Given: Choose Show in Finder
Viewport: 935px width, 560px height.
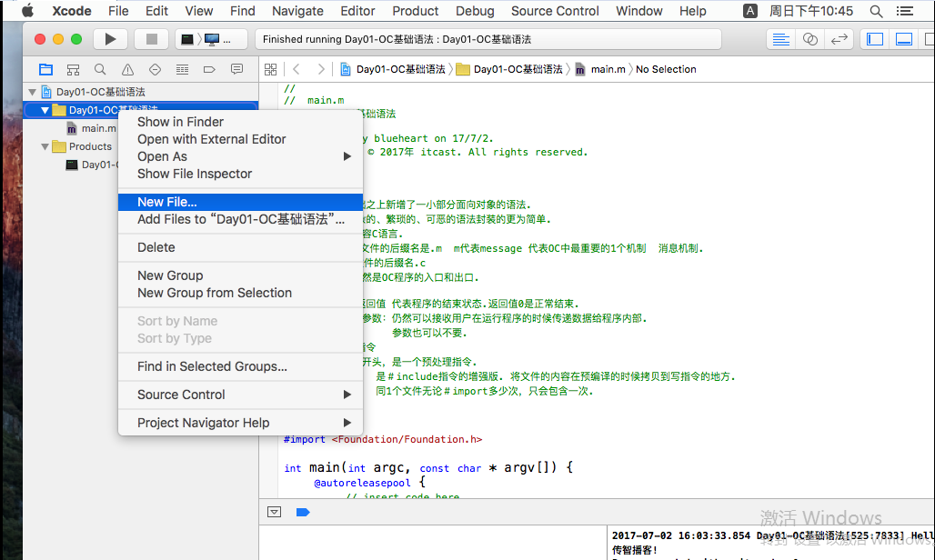Looking at the screenshot, I should pos(240,122).
